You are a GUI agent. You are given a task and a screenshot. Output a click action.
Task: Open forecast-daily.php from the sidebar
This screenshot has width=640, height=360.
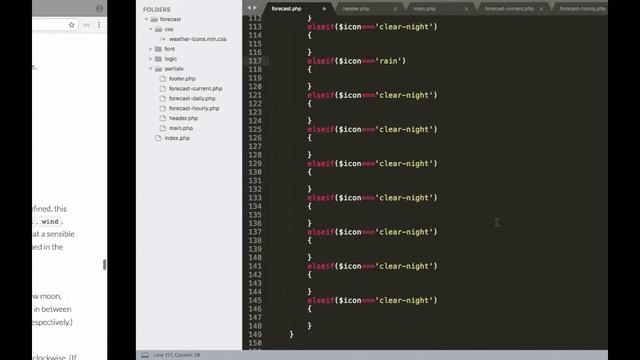(x=192, y=98)
